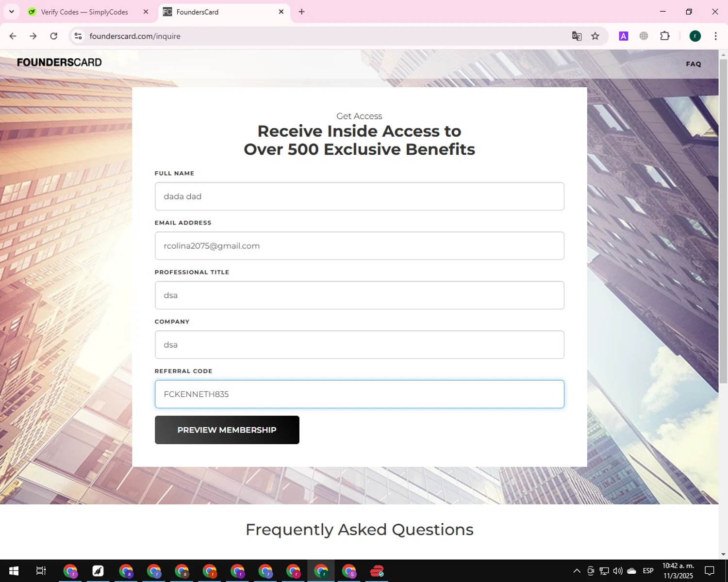Go back to the previous page

[x=13, y=36]
